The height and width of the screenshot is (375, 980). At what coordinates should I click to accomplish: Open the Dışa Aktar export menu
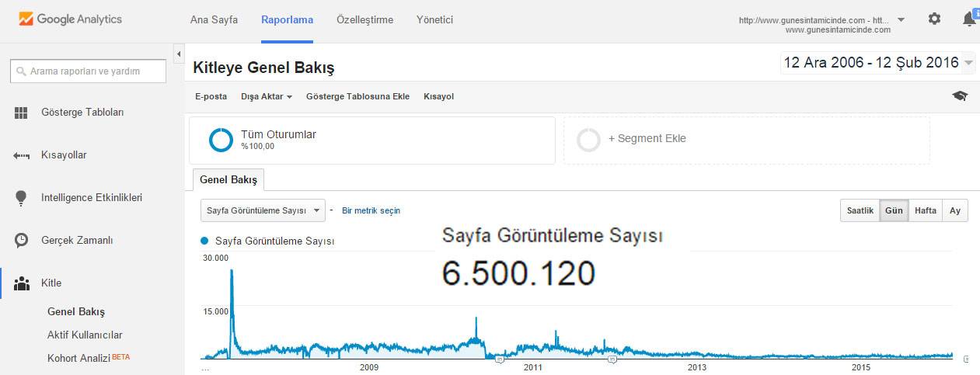(267, 97)
